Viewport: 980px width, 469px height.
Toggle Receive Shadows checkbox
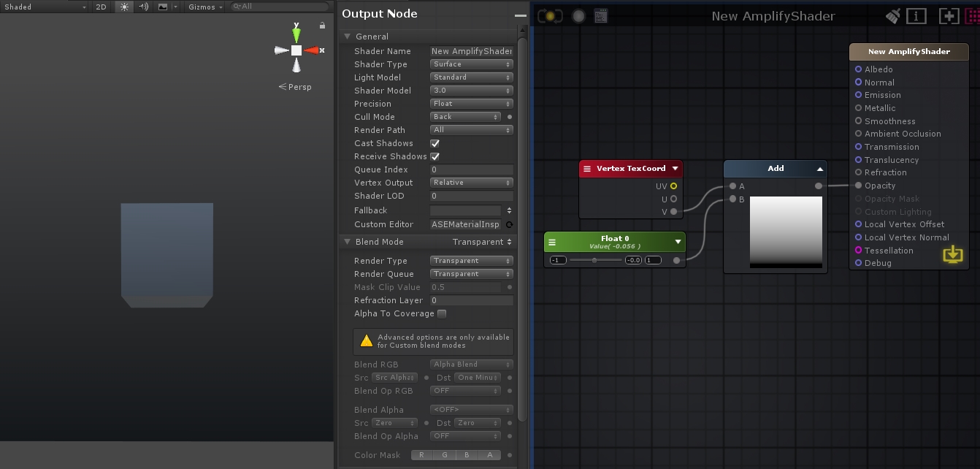point(435,156)
